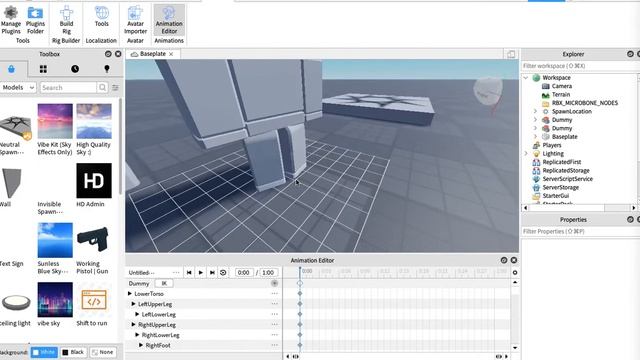Screen dimensions: 640x360
Task: Select Vibe Kit sky thumbnail
Action: [55, 121]
